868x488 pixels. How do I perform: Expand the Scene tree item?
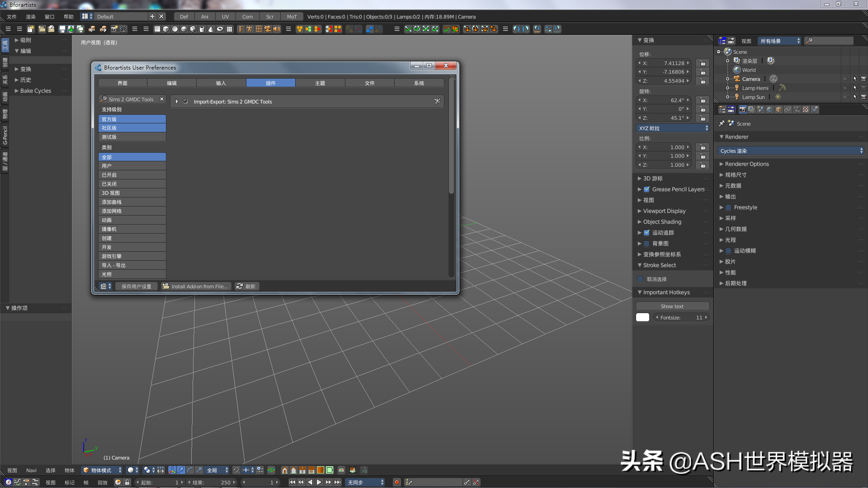tap(719, 52)
